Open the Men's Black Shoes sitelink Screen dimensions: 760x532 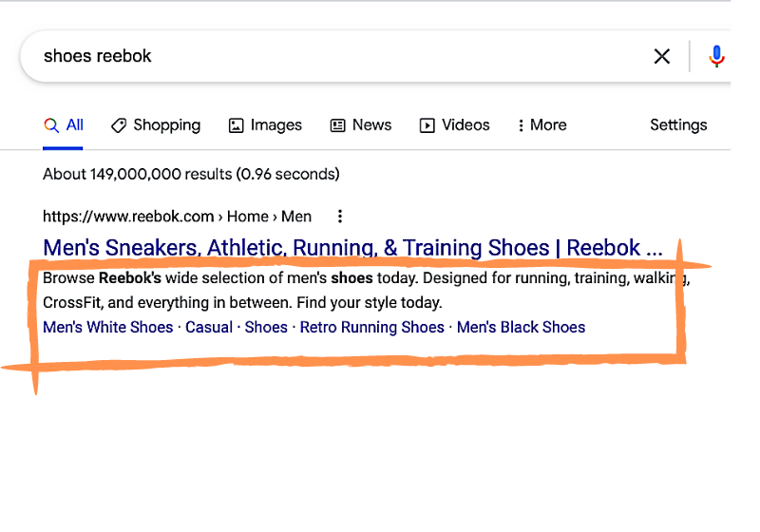(x=521, y=327)
